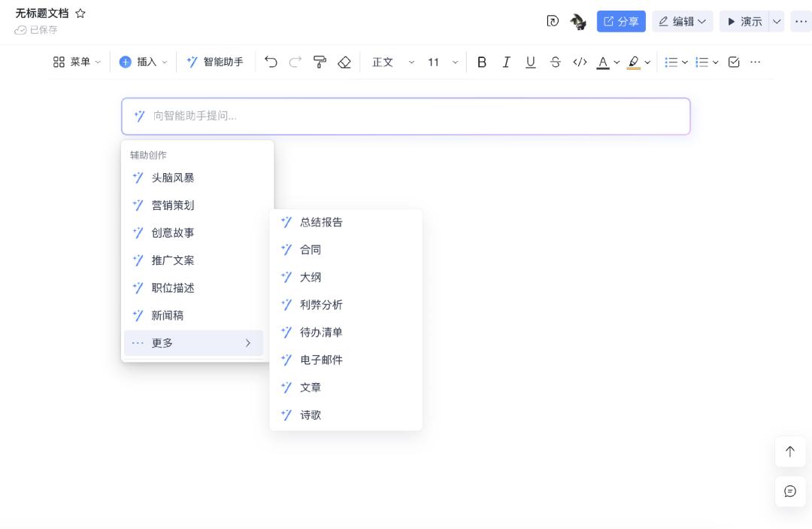Click the inline code icon

(580, 62)
